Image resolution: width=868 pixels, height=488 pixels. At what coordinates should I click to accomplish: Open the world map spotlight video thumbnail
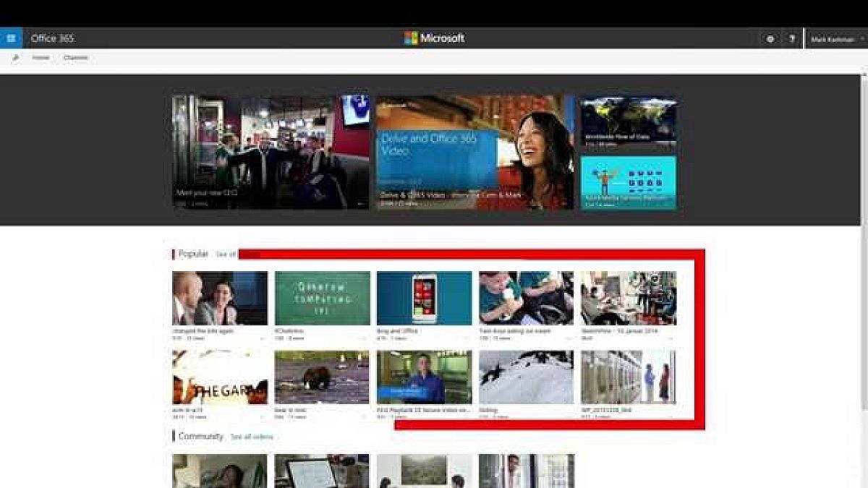pos(628,123)
